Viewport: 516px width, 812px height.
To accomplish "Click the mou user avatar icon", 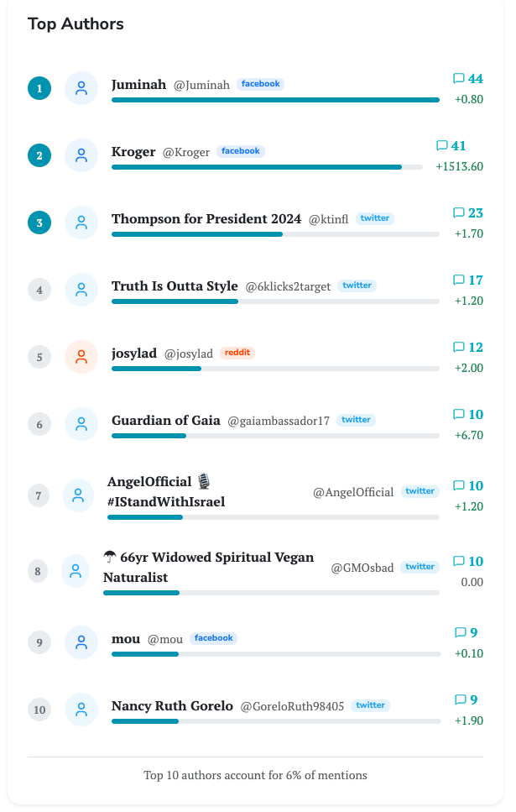I will [x=81, y=642].
